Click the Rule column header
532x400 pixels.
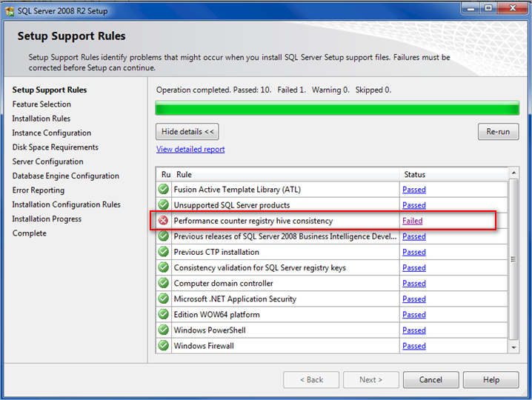tap(286, 174)
